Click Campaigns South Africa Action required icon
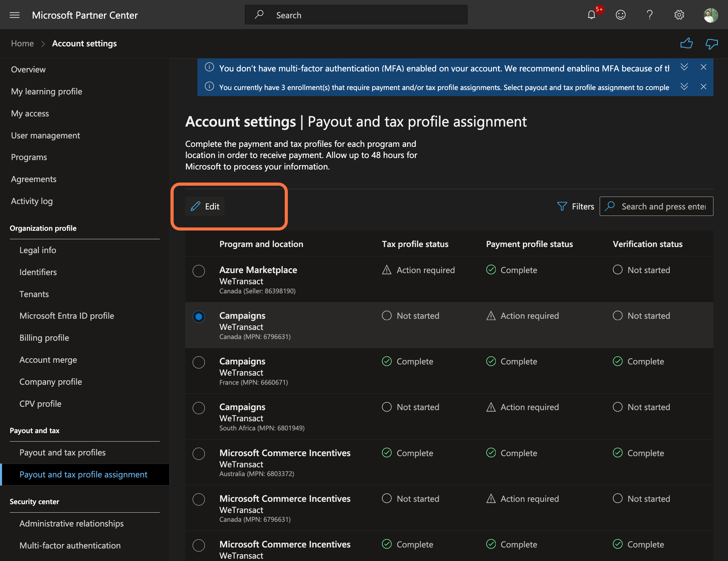 coord(491,407)
